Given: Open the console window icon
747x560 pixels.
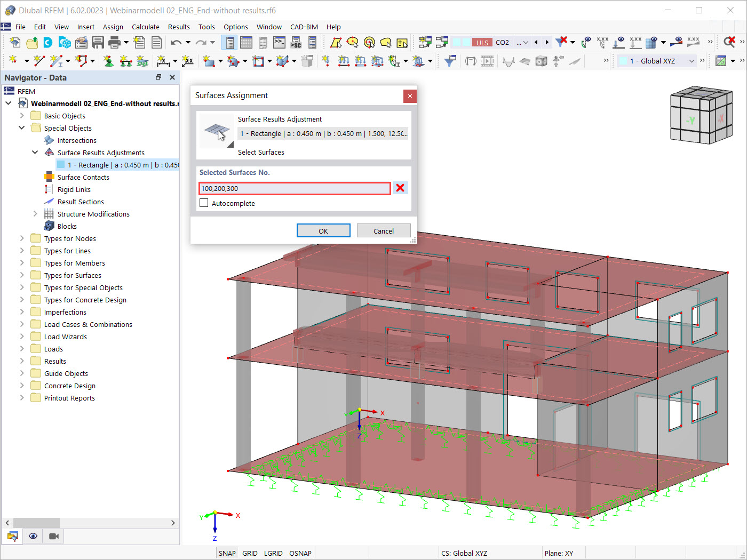Looking at the screenshot, I should coord(279,43).
